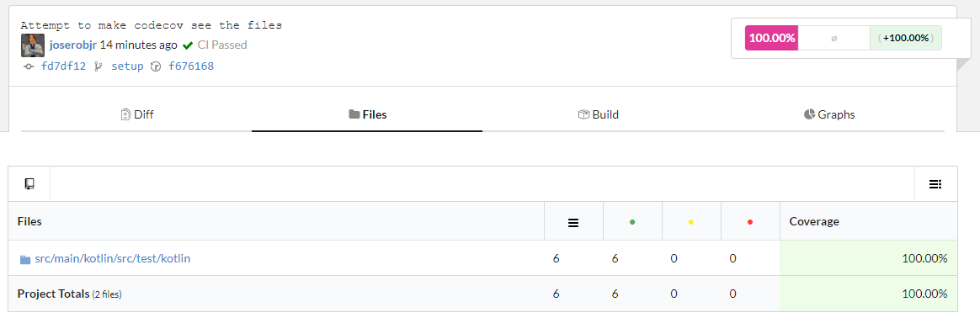Click the lines count column icon
Screen dimensions: 980x323
pos(573,222)
